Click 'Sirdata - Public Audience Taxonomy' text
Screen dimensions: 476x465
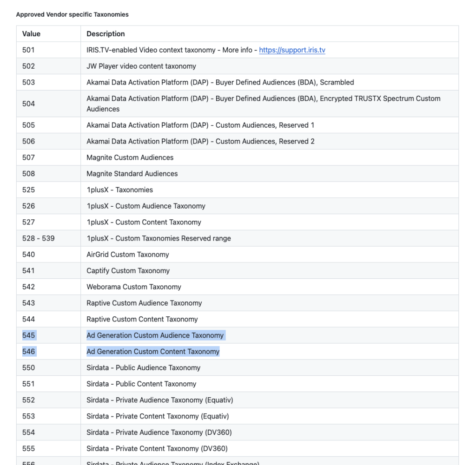coord(143,368)
